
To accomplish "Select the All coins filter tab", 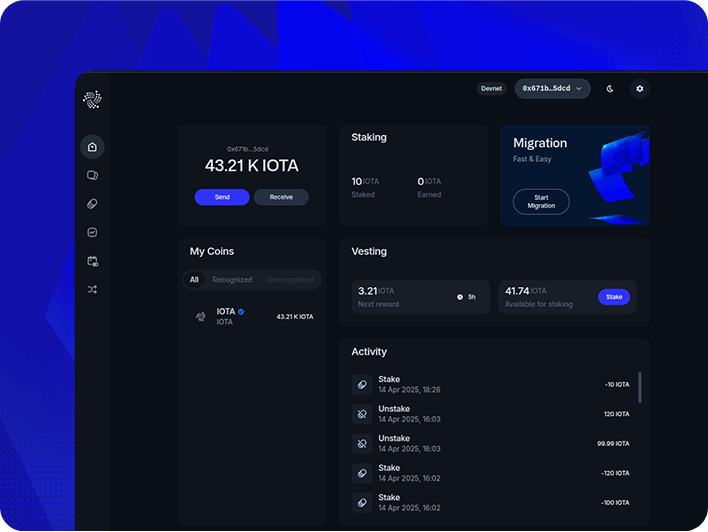I will click(x=194, y=280).
